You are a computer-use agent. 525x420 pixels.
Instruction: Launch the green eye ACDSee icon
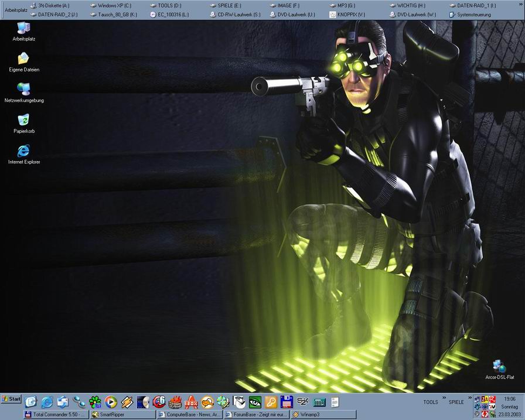[255, 402]
